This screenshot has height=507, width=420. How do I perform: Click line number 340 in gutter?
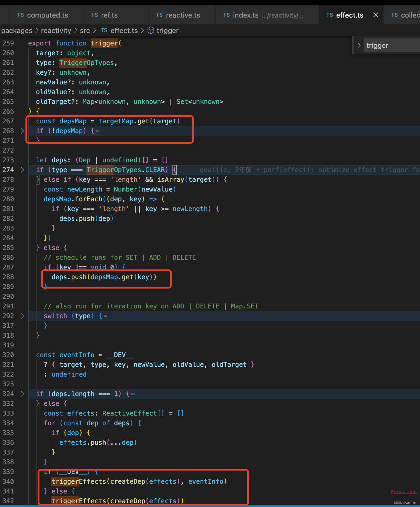8,482
